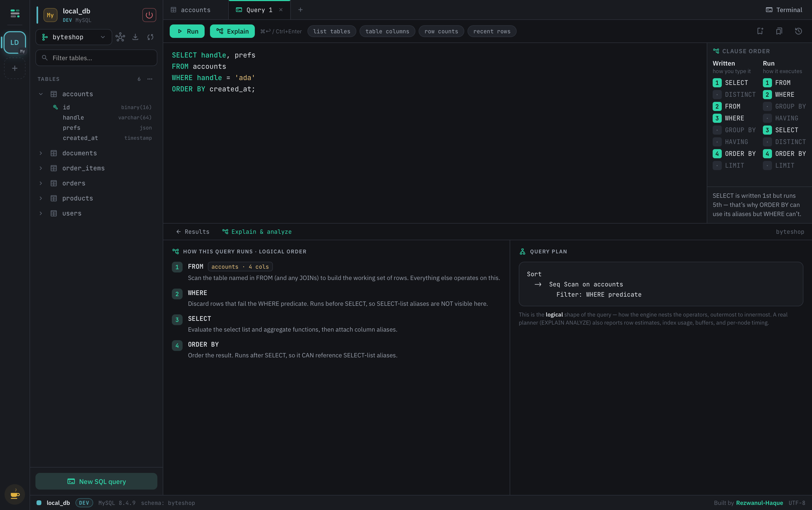This screenshot has height=510, width=812.
Task: Click the Query Plan tree icon
Action: pos(523,252)
